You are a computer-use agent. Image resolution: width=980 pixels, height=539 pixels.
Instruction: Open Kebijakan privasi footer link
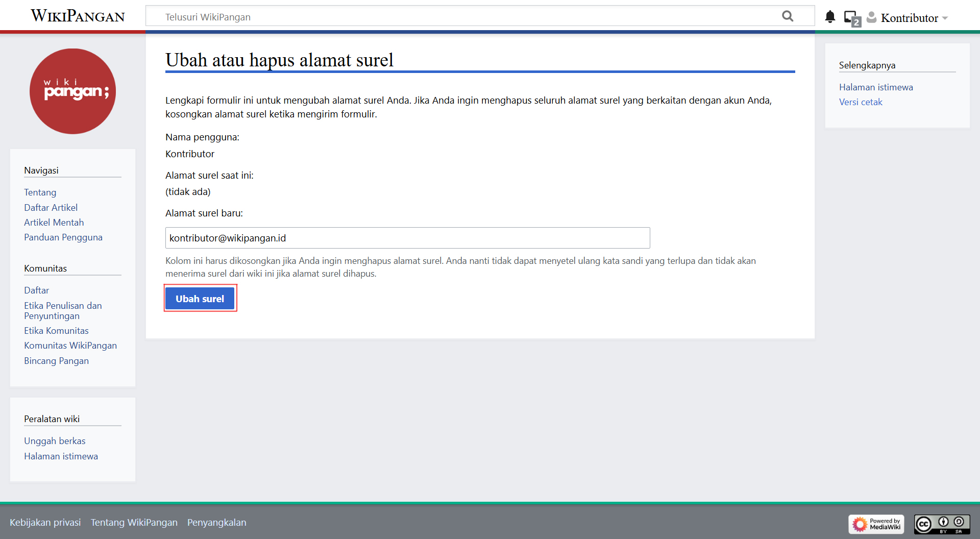45,523
